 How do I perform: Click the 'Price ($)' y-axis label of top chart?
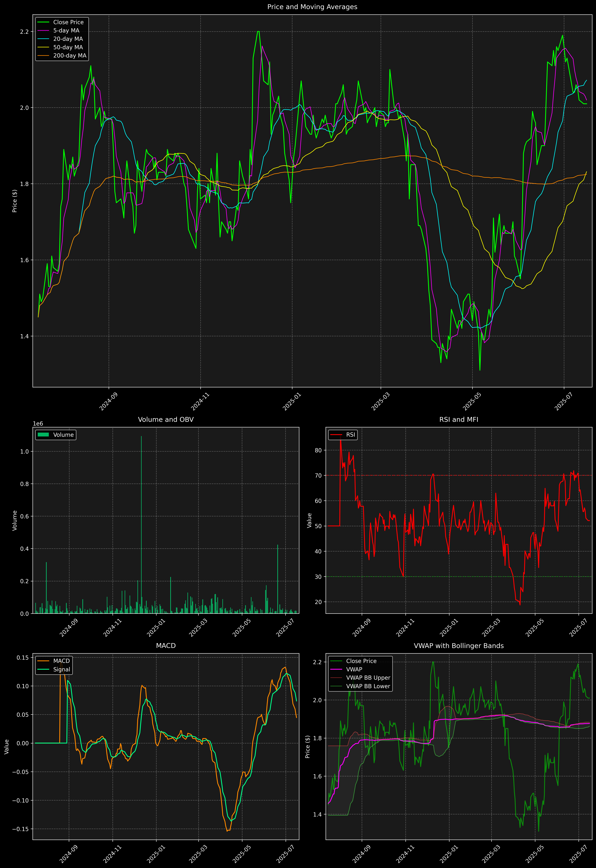coord(15,201)
